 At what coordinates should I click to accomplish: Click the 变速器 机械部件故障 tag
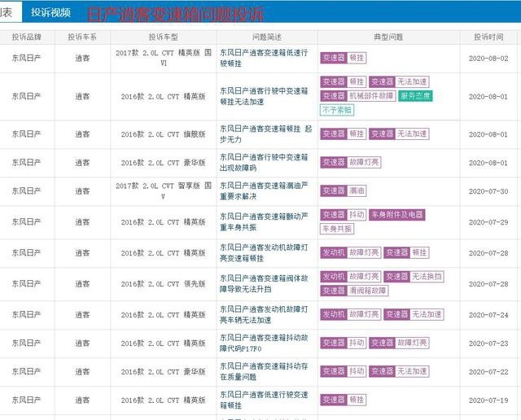click(x=358, y=96)
